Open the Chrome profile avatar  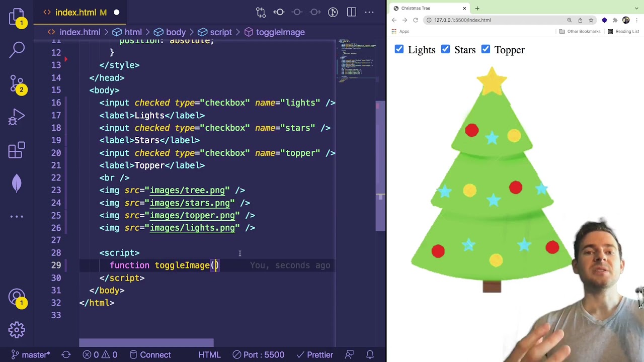tap(626, 20)
